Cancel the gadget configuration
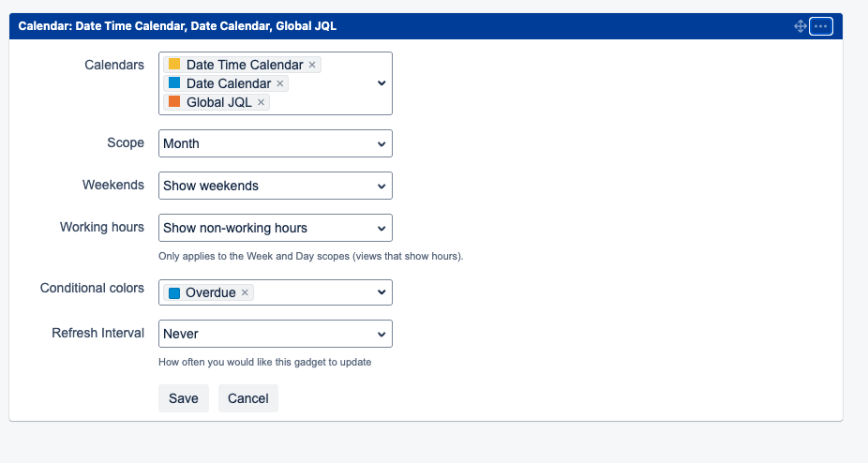 point(248,398)
